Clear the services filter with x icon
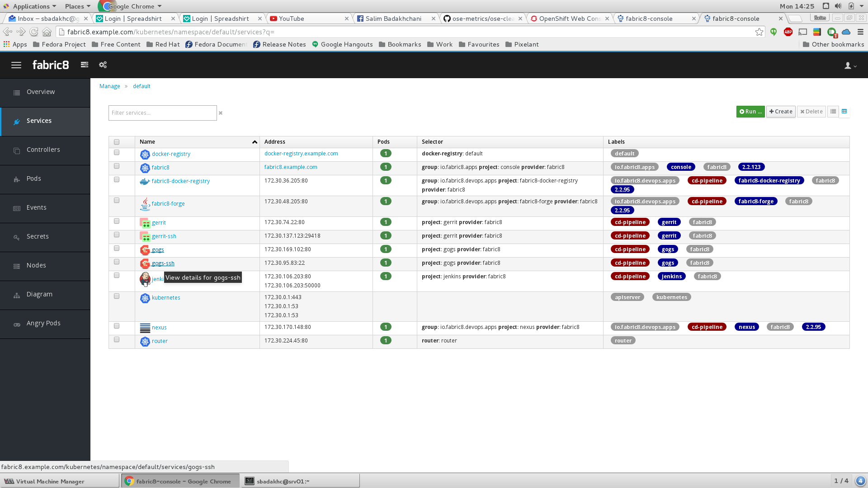 click(221, 113)
